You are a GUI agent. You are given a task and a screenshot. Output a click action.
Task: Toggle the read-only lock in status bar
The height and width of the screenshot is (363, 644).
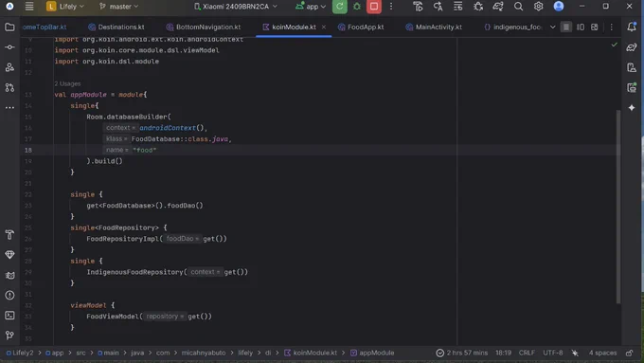click(x=629, y=353)
